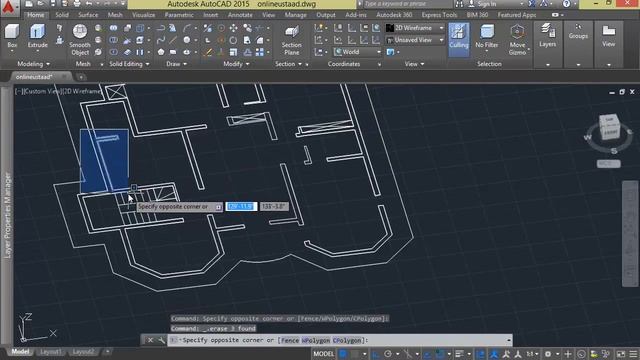Toggle the selection cycling plus icon
This screenshot has width=640, height=360.
tap(568, 354)
